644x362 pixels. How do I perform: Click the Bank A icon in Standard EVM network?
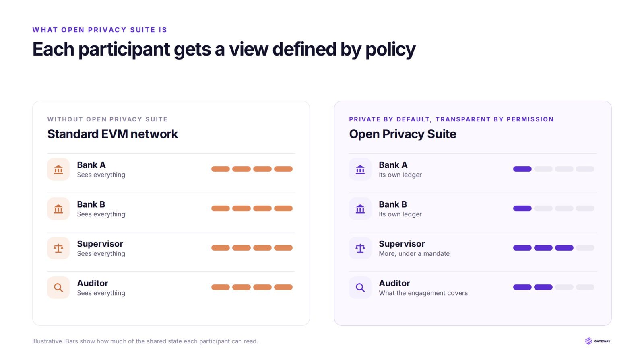tap(58, 169)
